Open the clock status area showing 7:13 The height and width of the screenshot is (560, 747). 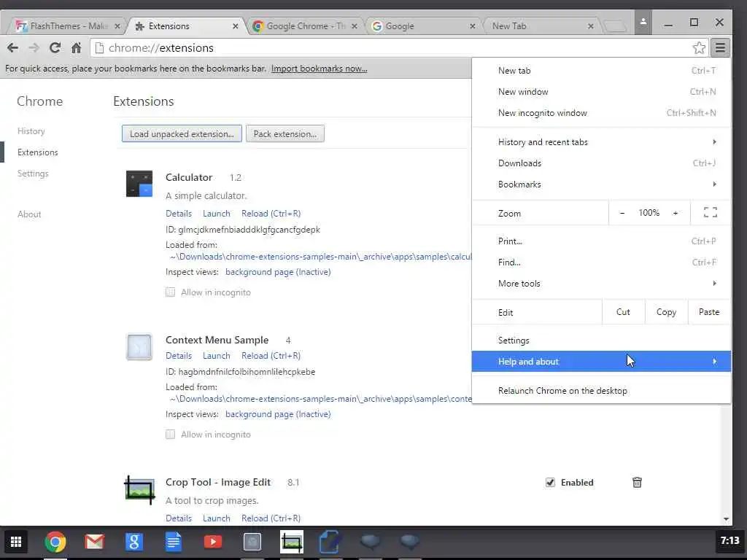[x=729, y=541]
